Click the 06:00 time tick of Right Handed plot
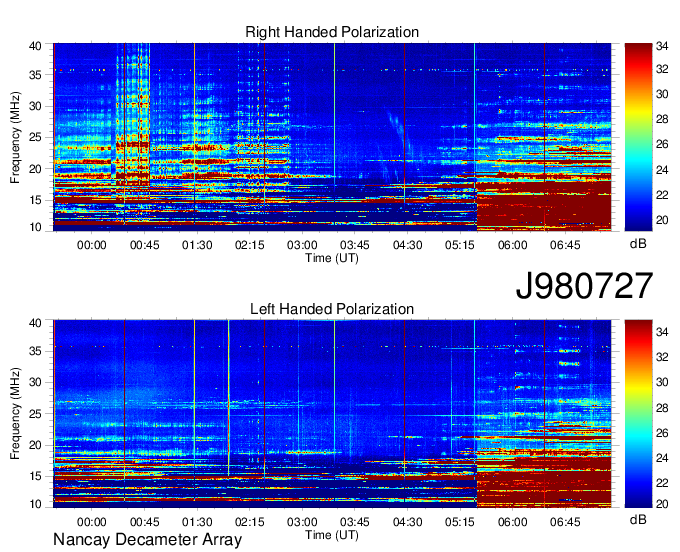680x552 pixels. point(512,245)
